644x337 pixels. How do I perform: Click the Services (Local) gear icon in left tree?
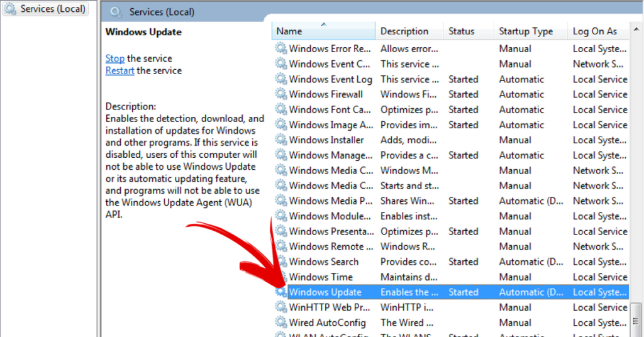click(x=10, y=9)
